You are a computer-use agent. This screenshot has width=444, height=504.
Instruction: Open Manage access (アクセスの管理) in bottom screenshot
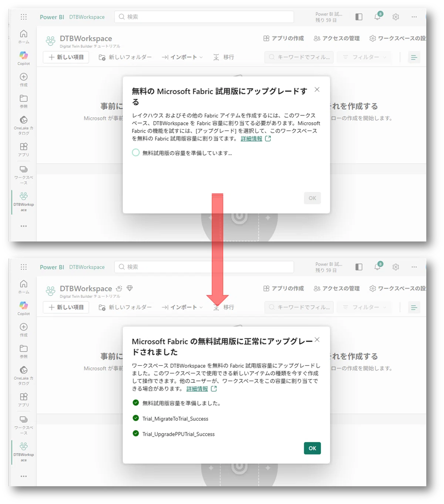336,288
